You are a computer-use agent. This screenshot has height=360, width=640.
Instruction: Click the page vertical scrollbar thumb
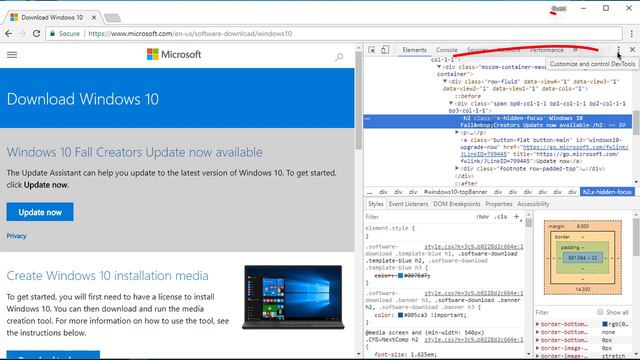(x=358, y=101)
